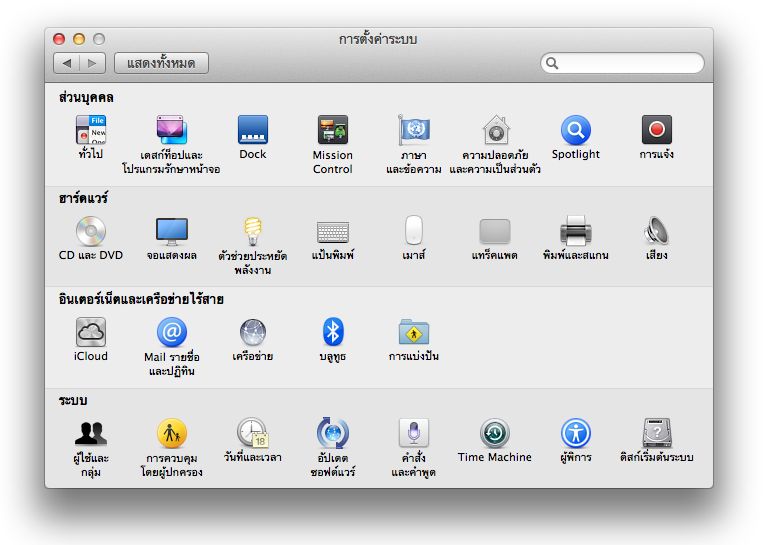The height and width of the screenshot is (545, 763).
Task: Open iCloud preferences icon
Action: point(91,332)
